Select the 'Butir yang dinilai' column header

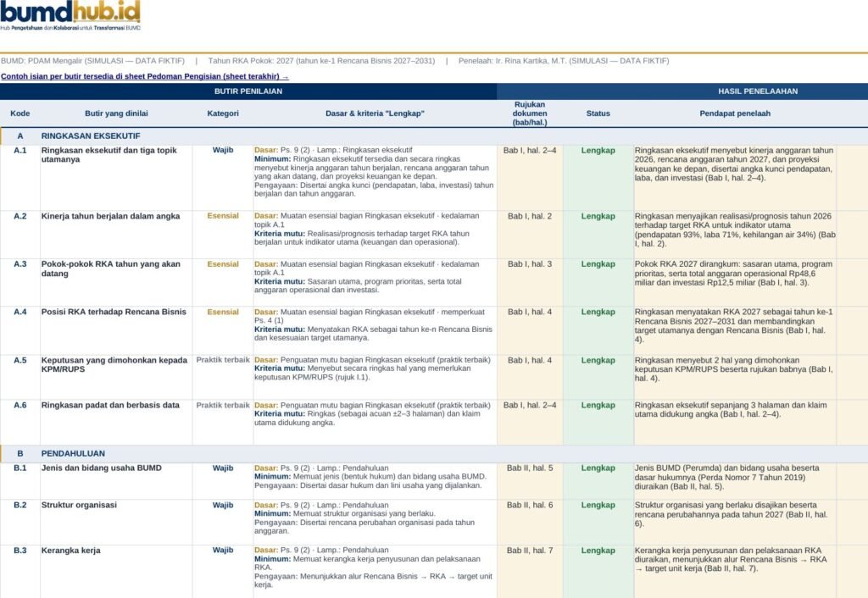(x=116, y=114)
